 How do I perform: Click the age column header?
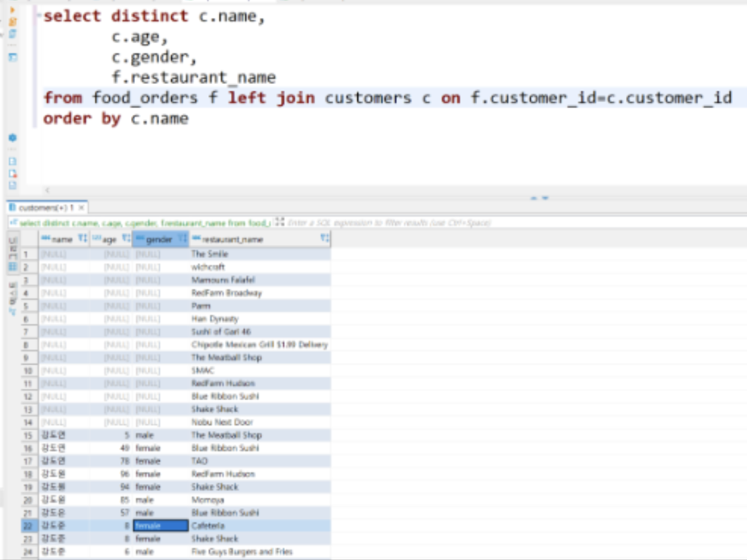pyautogui.click(x=109, y=239)
